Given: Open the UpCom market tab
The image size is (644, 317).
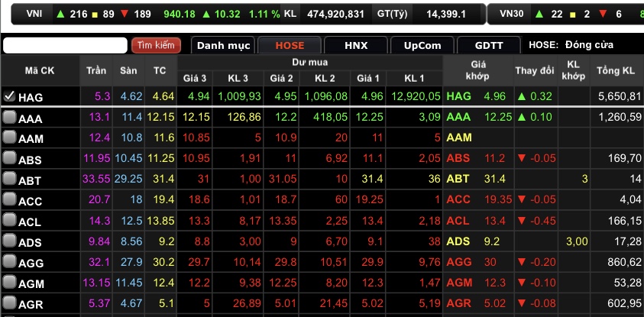Looking at the screenshot, I should (422, 45).
